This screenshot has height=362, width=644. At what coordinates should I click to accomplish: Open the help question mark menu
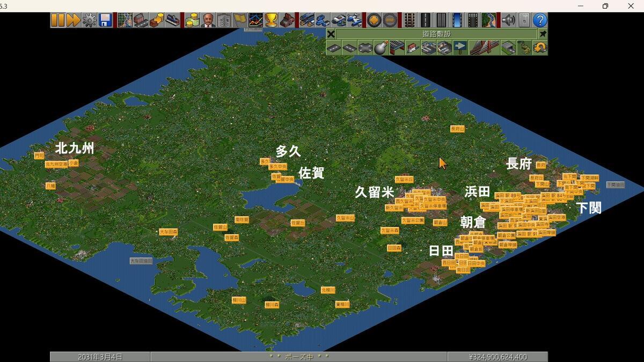(x=540, y=20)
